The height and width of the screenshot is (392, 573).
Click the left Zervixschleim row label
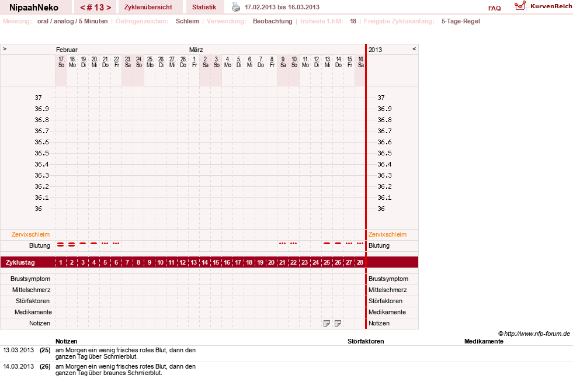coord(31,234)
